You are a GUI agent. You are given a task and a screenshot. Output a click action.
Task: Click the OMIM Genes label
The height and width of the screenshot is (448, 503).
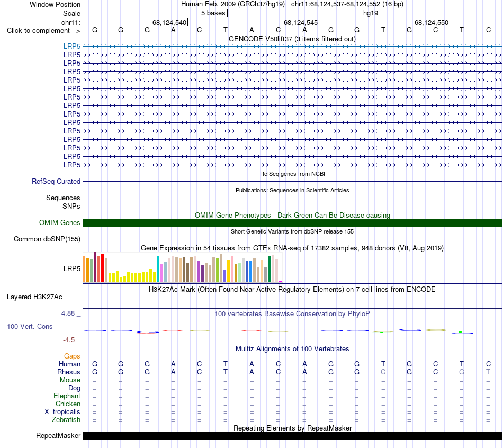59,223
